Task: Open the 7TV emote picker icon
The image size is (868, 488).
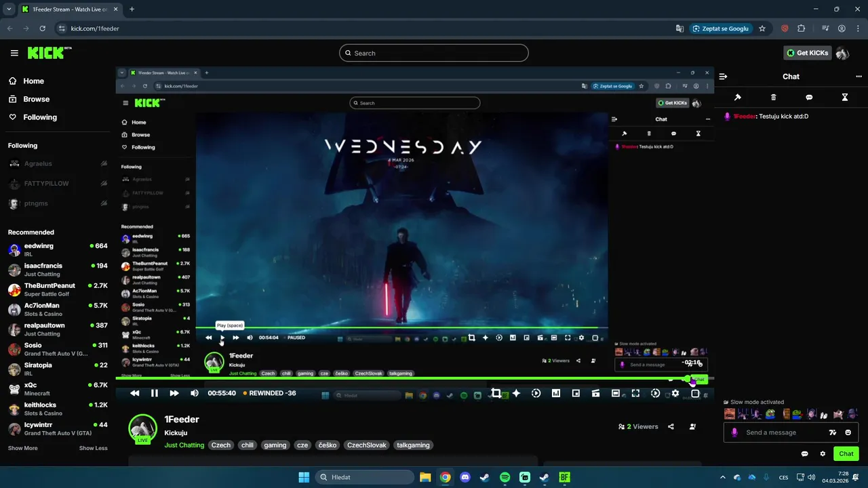Action: click(833, 432)
